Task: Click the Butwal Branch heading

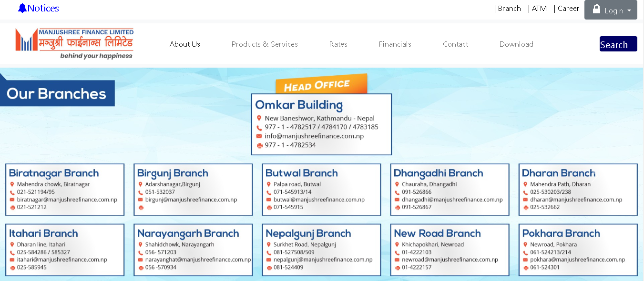Action: coord(301,173)
